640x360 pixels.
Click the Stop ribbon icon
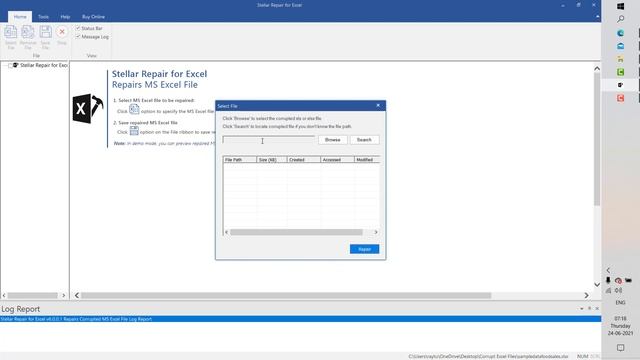coord(62,35)
